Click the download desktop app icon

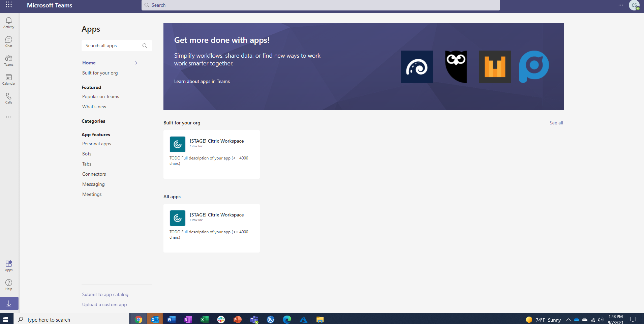(x=9, y=303)
